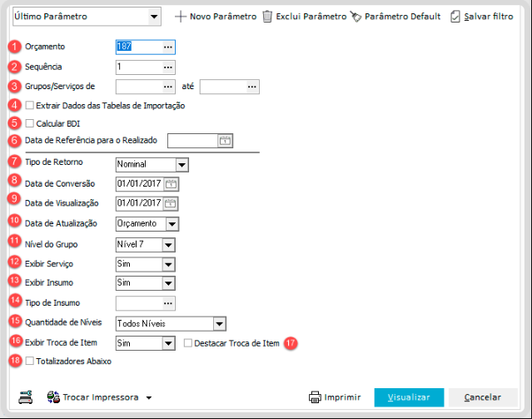
Task: Open the Sequência lookup ellipsis button
Action: point(168,67)
